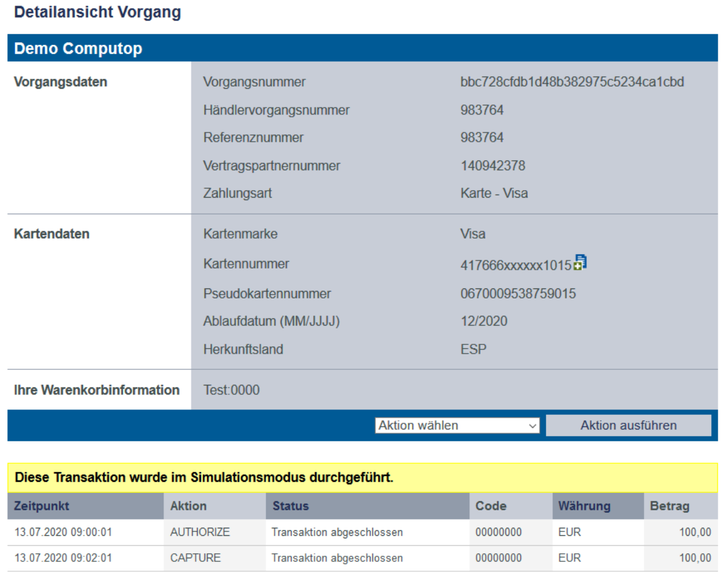Click the simulation mode notice banner
The height and width of the screenshot is (575, 728).
point(362,477)
